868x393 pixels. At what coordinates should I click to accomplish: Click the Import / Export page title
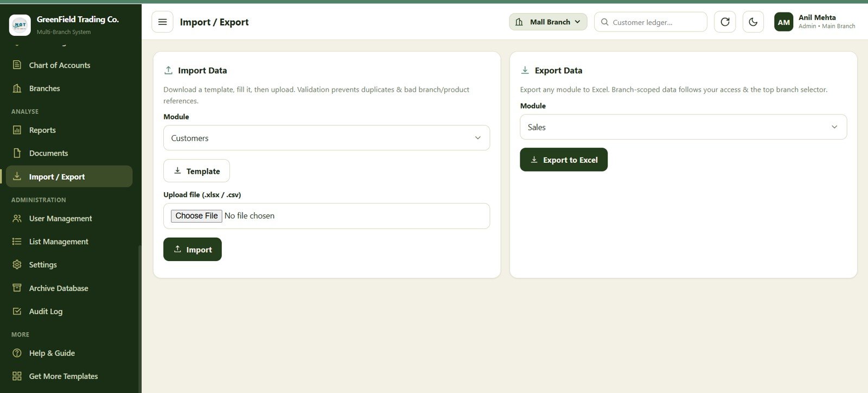(x=214, y=22)
